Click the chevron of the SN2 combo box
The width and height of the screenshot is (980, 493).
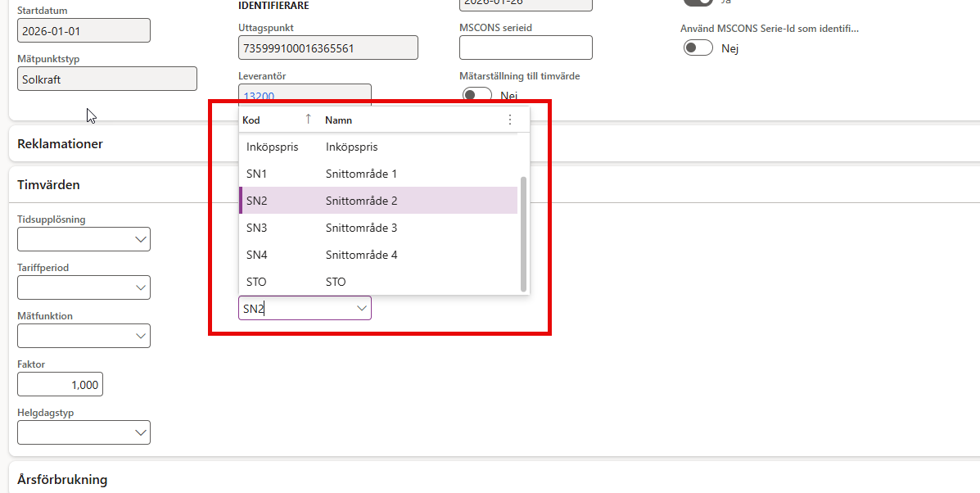361,308
